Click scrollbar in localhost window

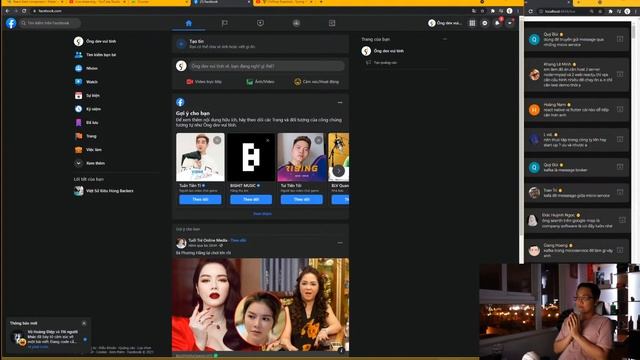[633, 33]
